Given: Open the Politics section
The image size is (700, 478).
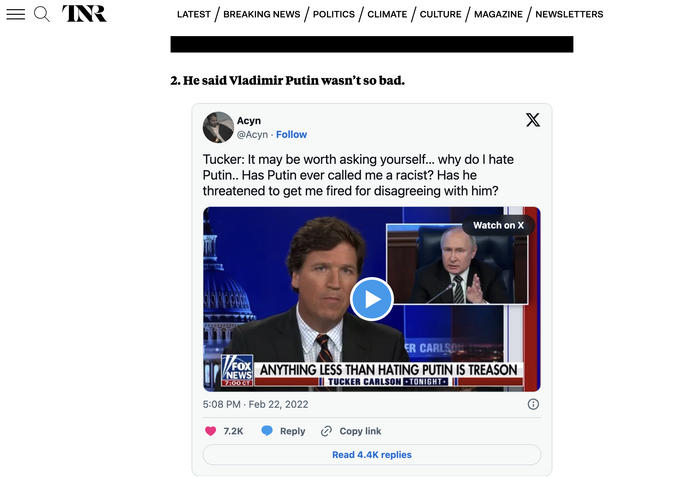Looking at the screenshot, I should pos(334,14).
